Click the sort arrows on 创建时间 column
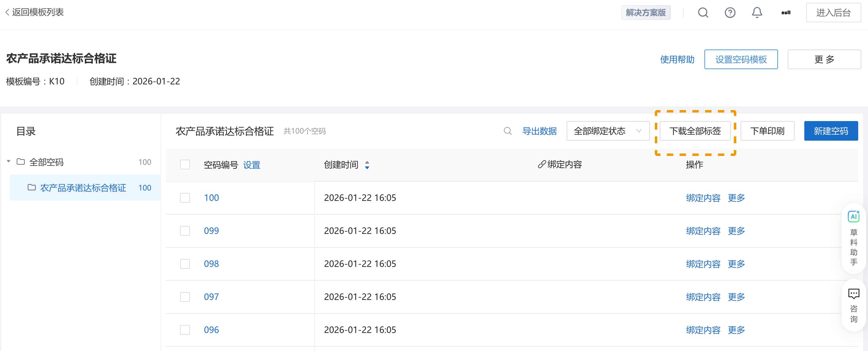Screen dimensions: 868x351 click(367, 164)
